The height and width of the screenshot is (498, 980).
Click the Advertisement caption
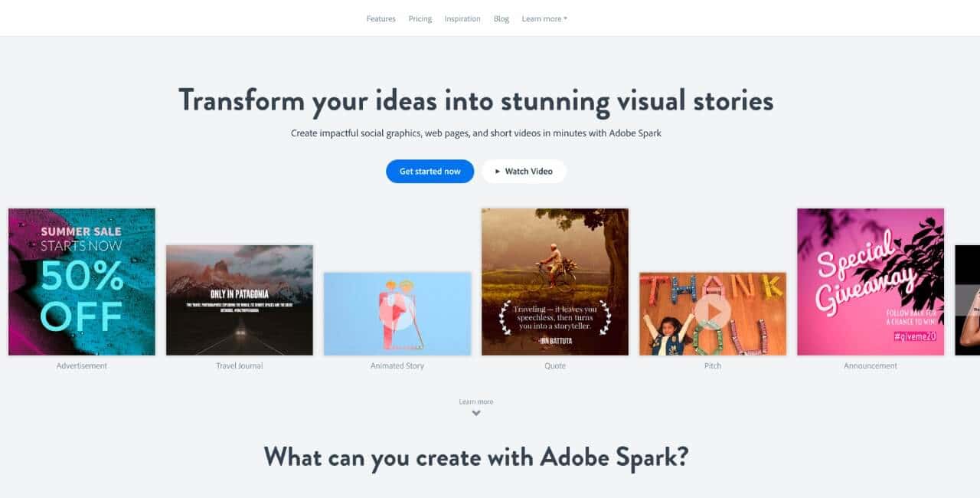pos(82,365)
